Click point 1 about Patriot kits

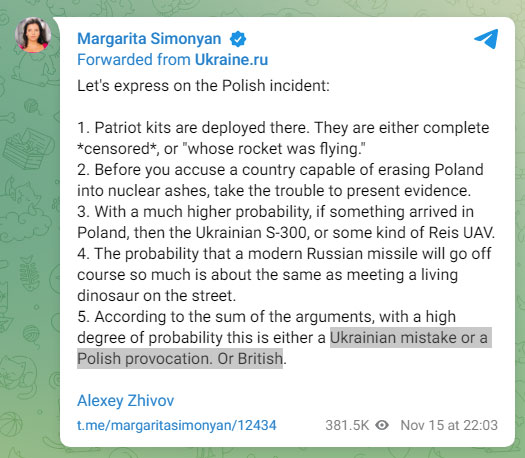tap(283, 138)
